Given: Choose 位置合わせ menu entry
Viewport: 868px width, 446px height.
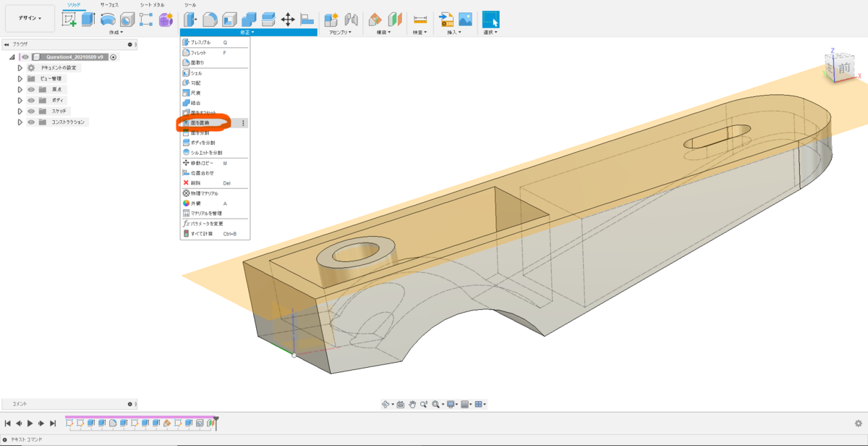Looking at the screenshot, I should coord(215,172).
